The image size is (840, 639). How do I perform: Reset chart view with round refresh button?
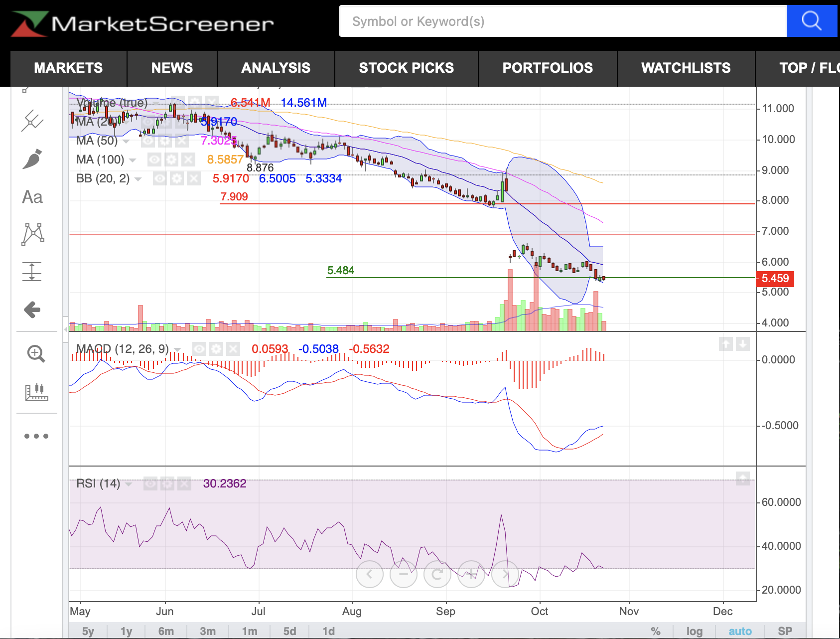coord(437,574)
